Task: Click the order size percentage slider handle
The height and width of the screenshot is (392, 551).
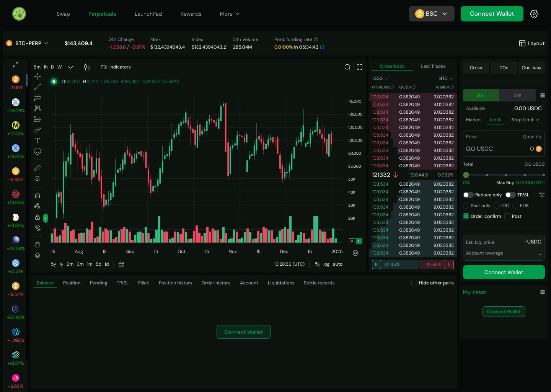Action: (466, 175)
